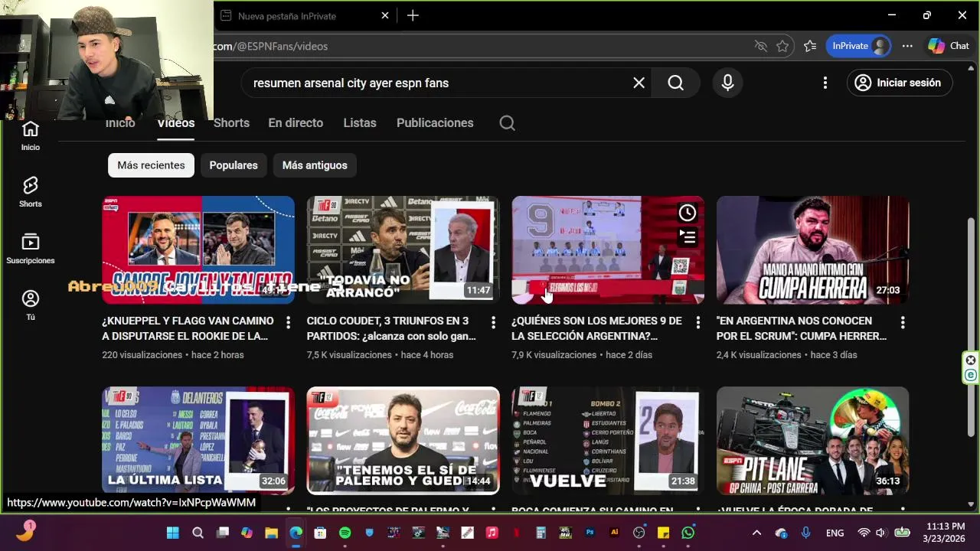Switch to the Listas tab

[x=360, y=123]
